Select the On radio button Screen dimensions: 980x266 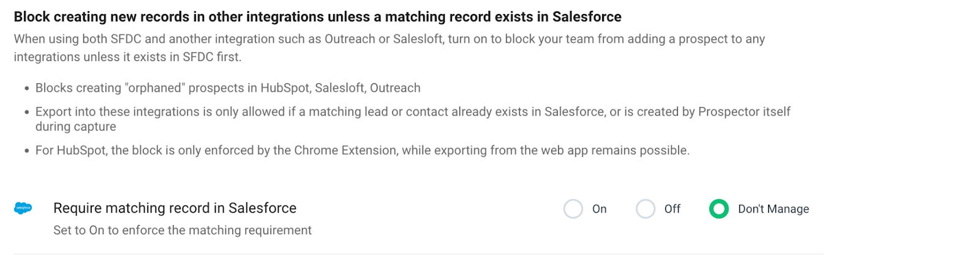pos(573,209)
